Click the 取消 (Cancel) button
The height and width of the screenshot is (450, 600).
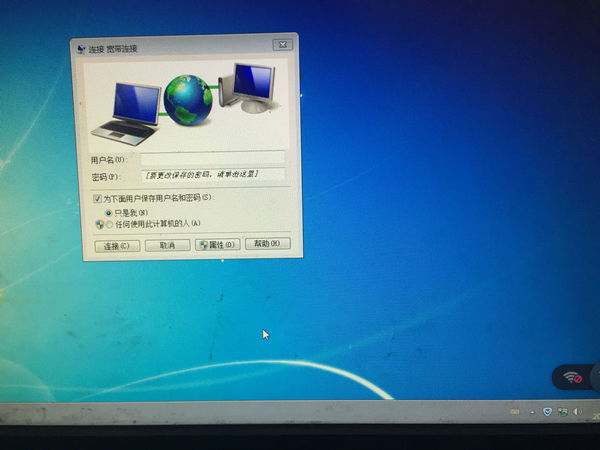point(168,245)
